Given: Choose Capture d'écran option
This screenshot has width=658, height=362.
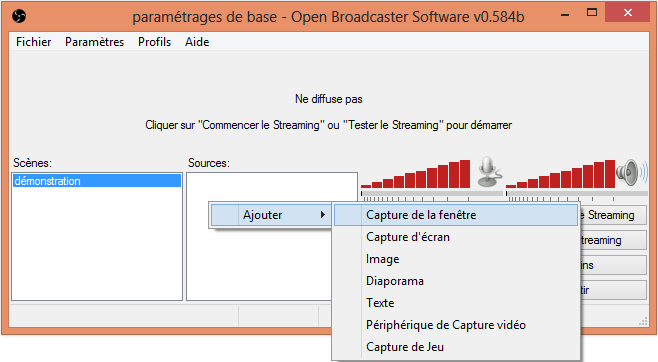Looking at the screenshot, I should tap(456, 237).
